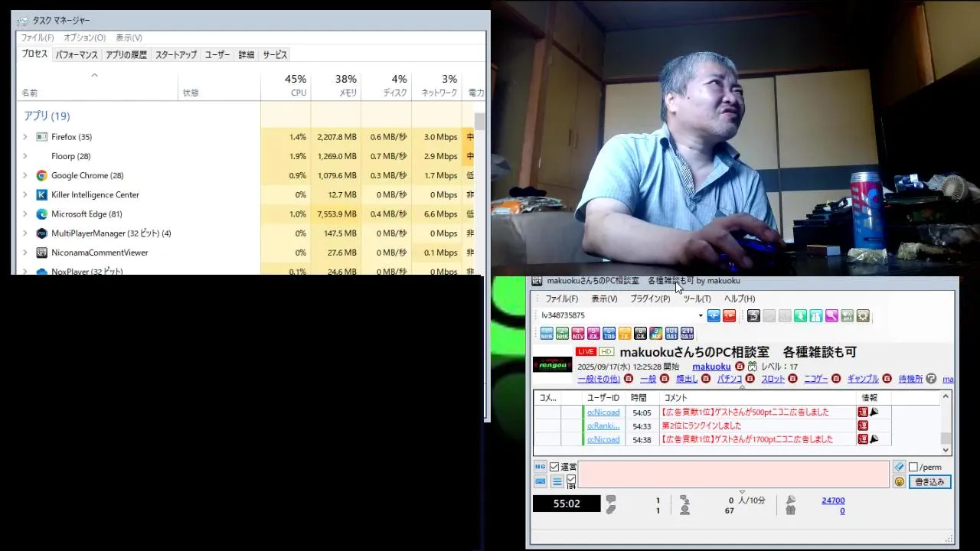The height and width of the screenshot is (551, 980).
Task: Click the o:Nicoad user at 54:05
Action: pyautogui.click(x=603, y=412)
